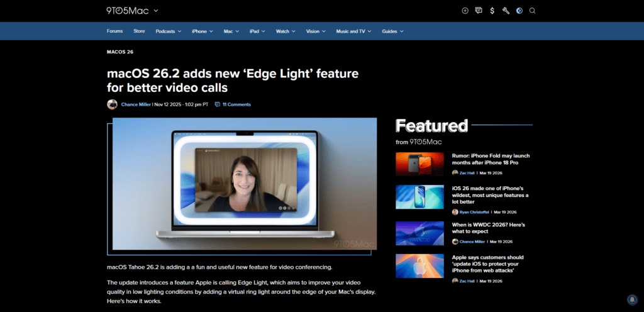Open the WWDC 2026 article thumbnail

point(419,233)
